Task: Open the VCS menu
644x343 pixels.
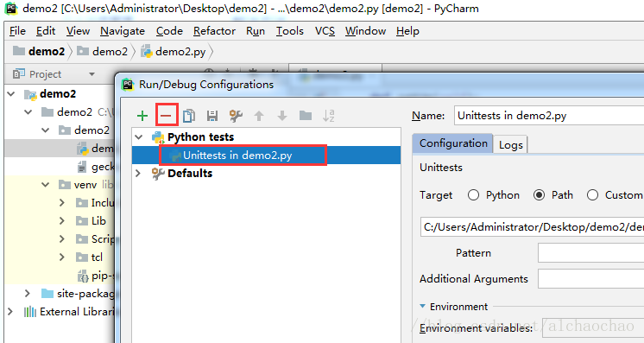Action: tap(325, 31)
